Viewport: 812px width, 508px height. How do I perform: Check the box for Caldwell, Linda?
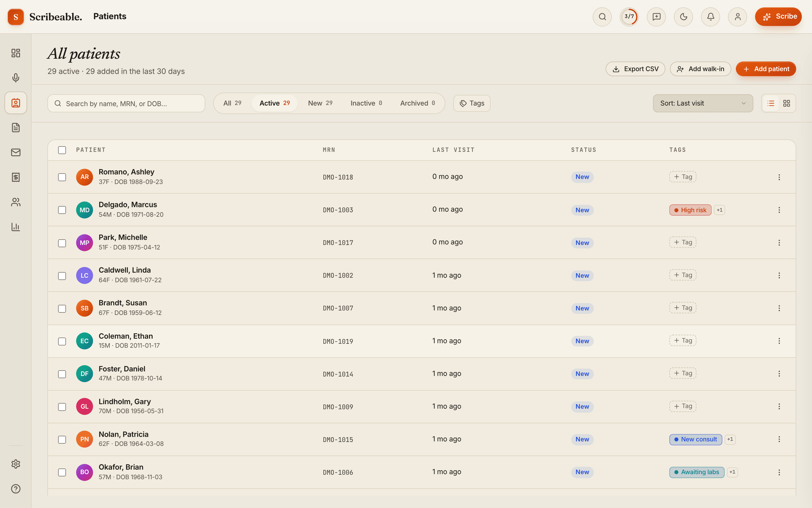coord(62,276)
